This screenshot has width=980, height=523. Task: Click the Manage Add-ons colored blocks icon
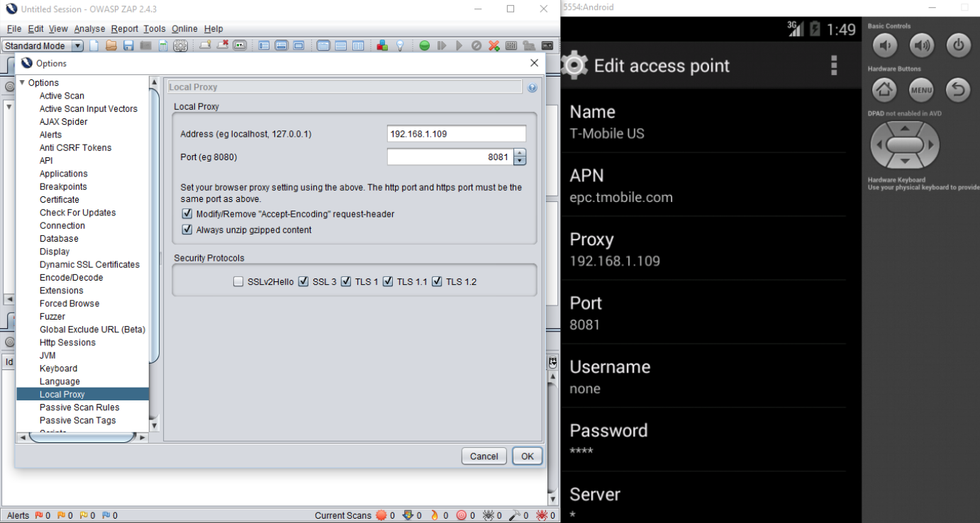pos(382,45)
